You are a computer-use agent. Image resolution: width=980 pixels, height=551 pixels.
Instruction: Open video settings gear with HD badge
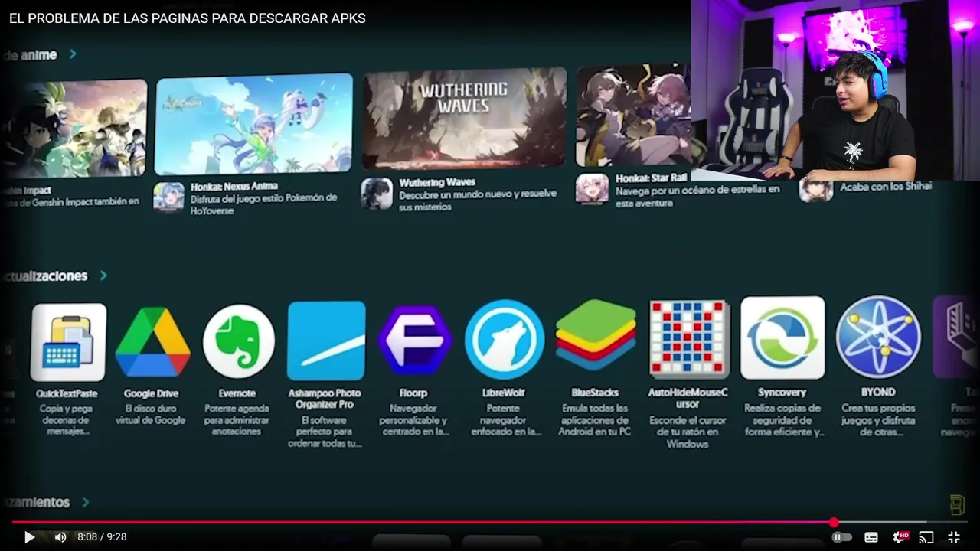(x=900, y=537)
